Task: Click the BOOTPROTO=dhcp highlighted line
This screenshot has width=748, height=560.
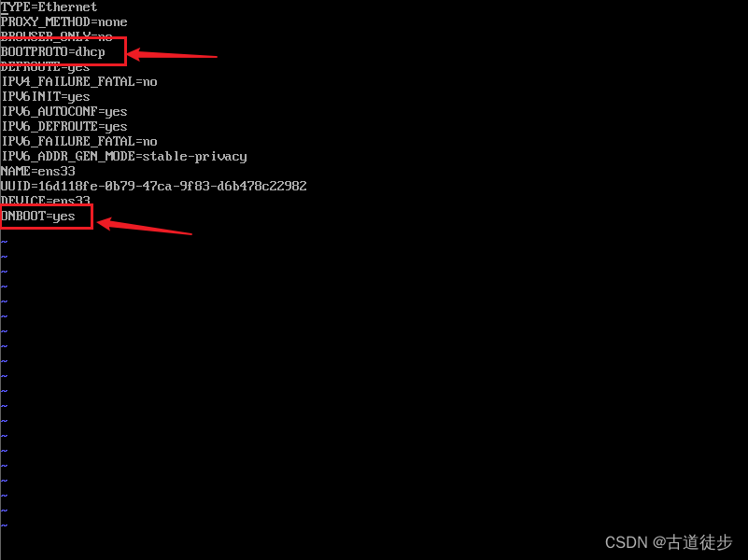Action: pos(52,52)
